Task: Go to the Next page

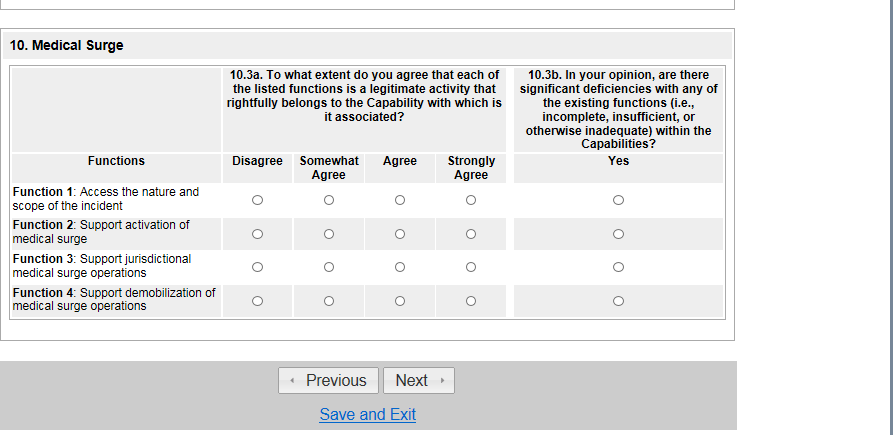Action: [418, 380]
